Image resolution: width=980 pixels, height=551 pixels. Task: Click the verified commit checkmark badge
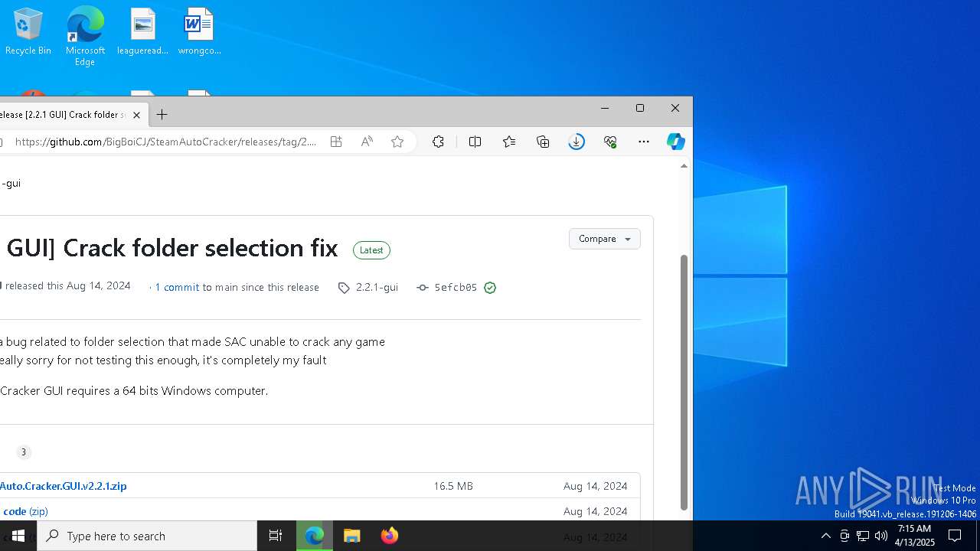tap(490, 288)
